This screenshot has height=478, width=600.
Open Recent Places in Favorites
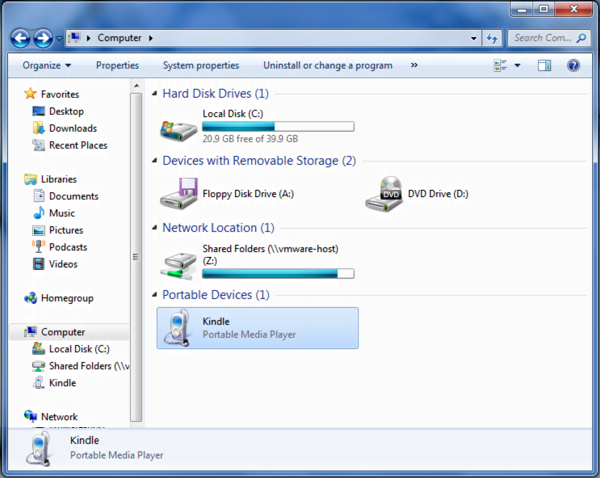[78, 145]
